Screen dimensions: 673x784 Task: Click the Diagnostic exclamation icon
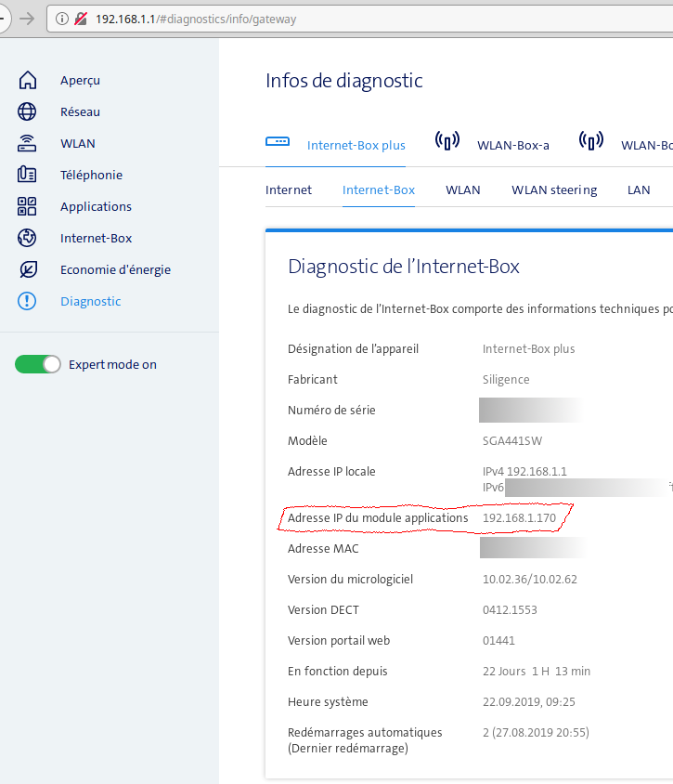pyautogui.click(x=28, y=302)
